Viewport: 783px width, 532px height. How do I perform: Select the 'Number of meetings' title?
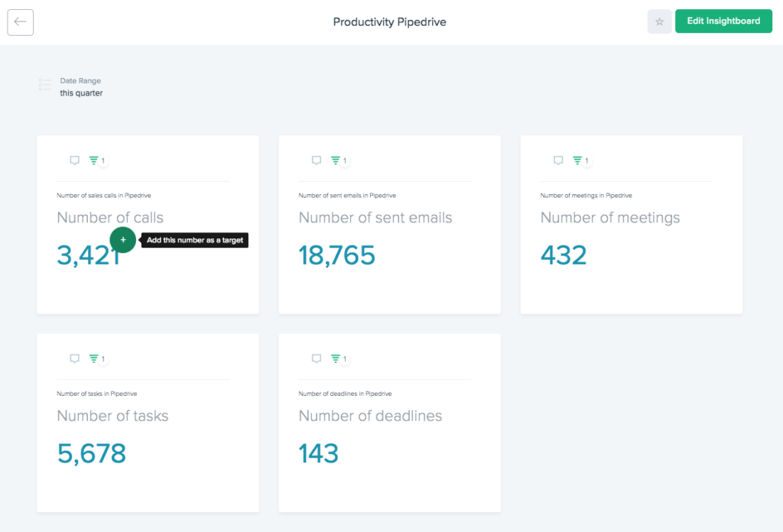tap(610, 218)
